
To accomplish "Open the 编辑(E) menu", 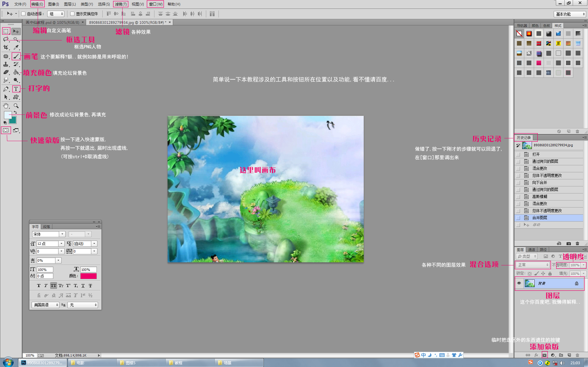I will point(37,4).
